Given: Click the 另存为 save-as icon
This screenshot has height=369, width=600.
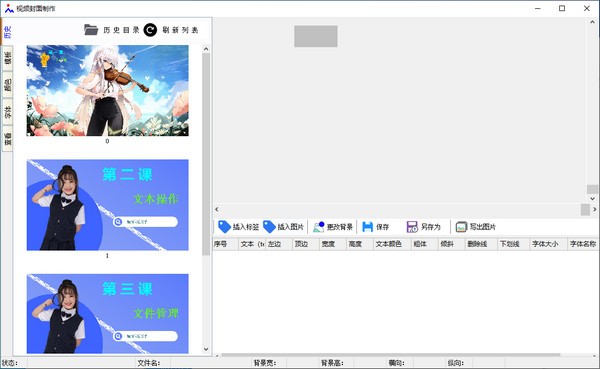Looking at the screenshot, I should [412, 227].
